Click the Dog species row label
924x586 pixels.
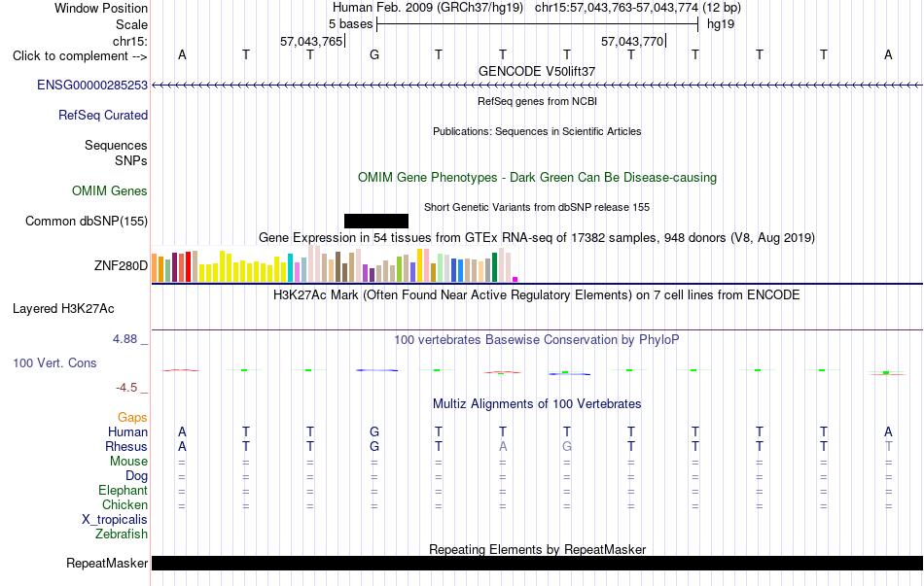(x=136, y=476)
